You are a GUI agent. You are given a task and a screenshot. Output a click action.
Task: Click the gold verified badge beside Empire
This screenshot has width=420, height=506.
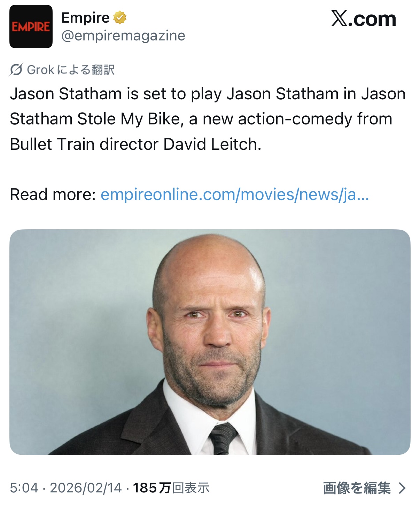tap(119, 17)
